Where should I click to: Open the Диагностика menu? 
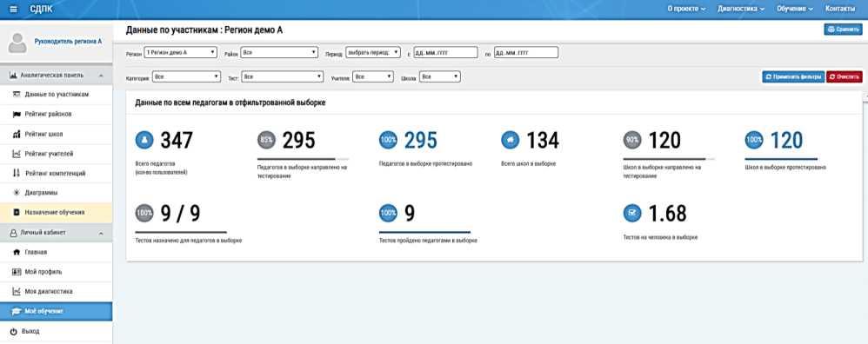click(741, 9)
